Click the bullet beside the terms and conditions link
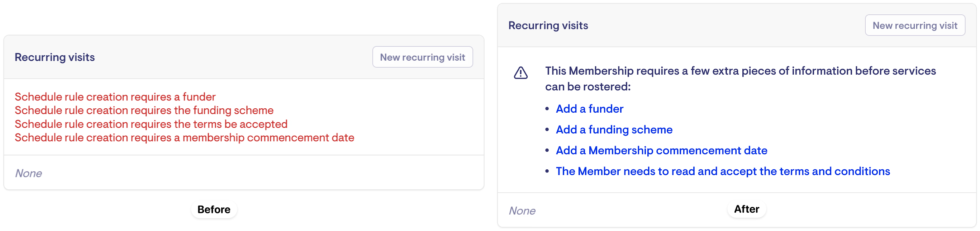Image resolution: width=980 pixels, height=231 pixels. point(547,171)
